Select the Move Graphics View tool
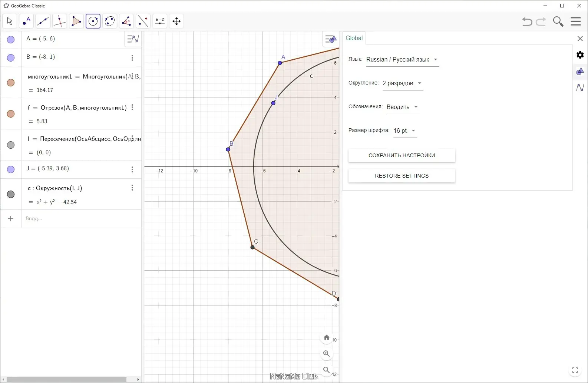588x383 pixels. (x=176, y=21)
